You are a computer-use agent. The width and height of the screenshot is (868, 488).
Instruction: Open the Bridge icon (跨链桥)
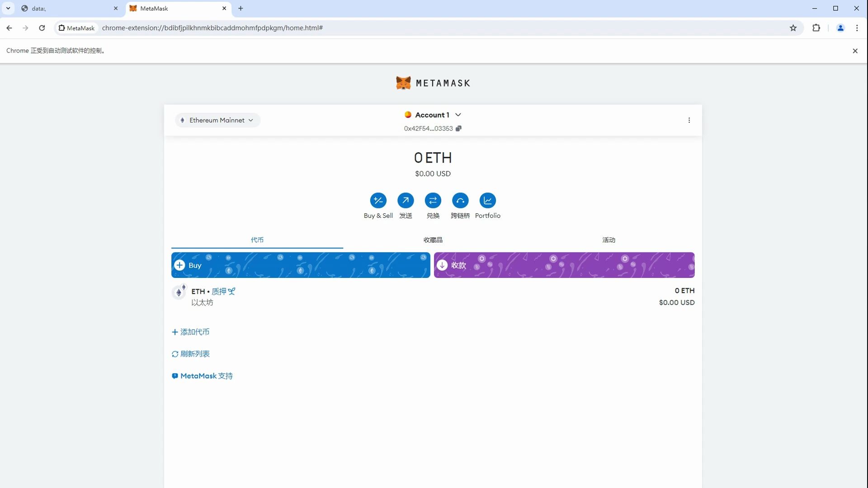pos(460,200)
